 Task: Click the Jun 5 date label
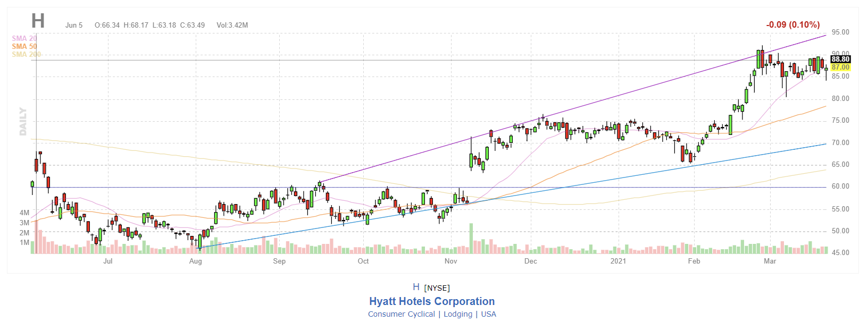click(x=74, y=25)
